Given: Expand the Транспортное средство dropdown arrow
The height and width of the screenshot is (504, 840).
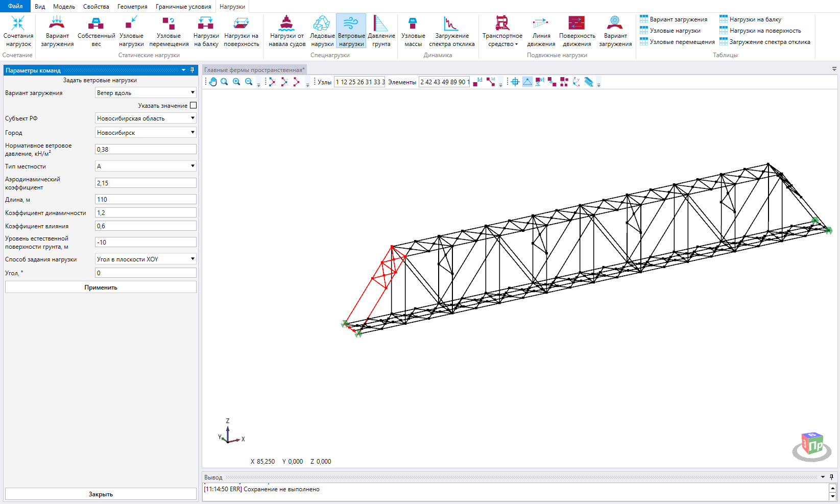Looking at the screenshot, I should click(x=516, y=44).
